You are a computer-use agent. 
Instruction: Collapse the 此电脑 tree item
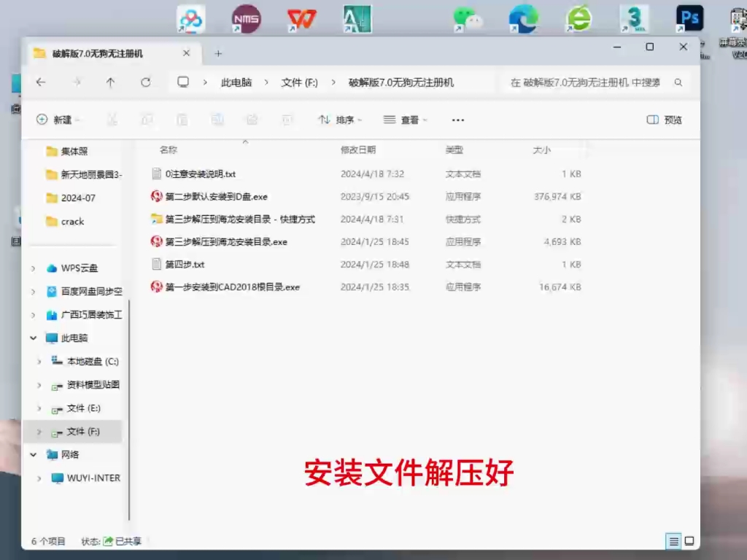tap(32, 338)
